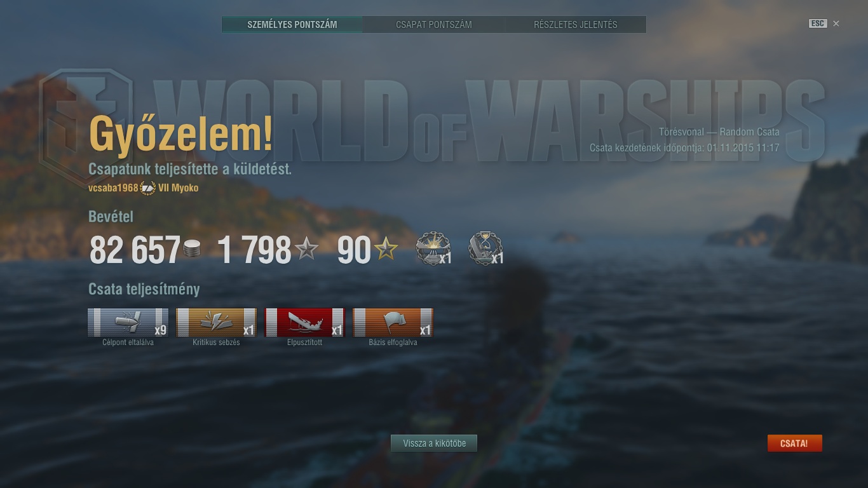The height and width of the screenshot is (488, 868).
Task: Click the silver credits coin icon
Action: 191,249
